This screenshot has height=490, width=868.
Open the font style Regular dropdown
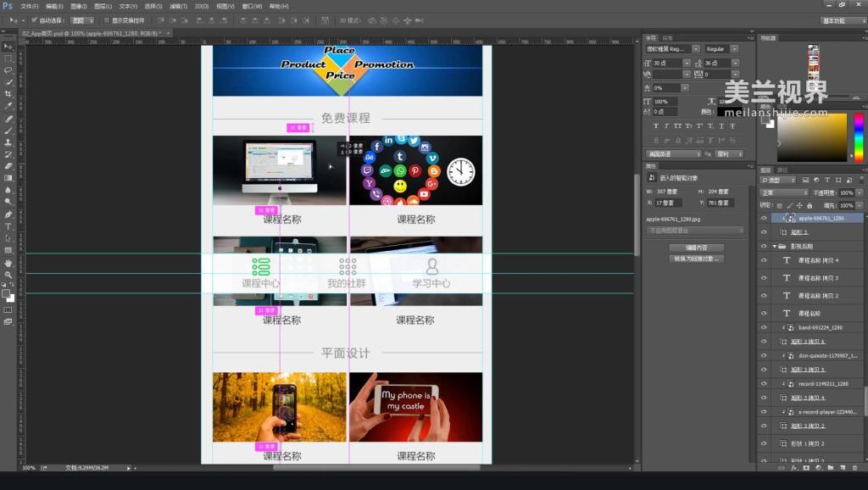click(734, 48)
